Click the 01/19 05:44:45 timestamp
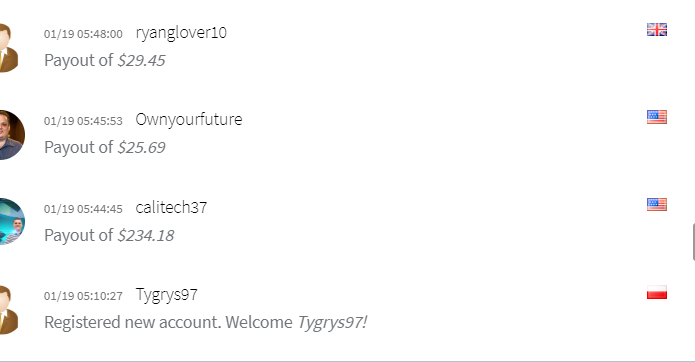The image size is (695, 362). tap(83, 209)
